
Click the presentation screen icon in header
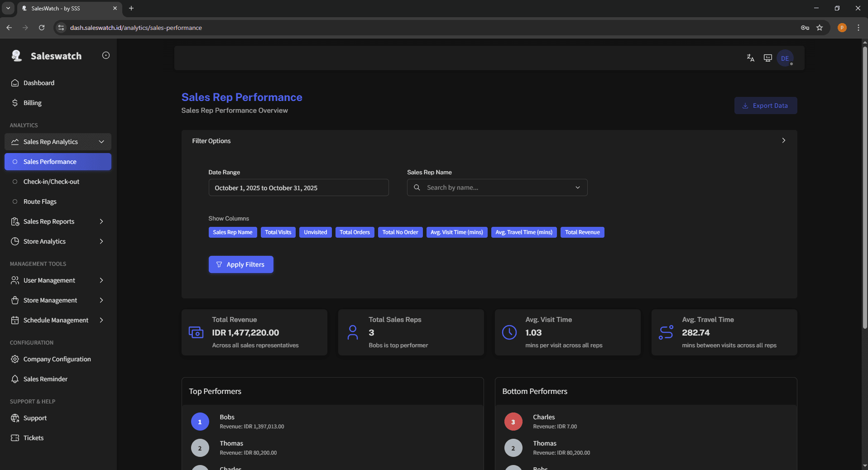767,58
